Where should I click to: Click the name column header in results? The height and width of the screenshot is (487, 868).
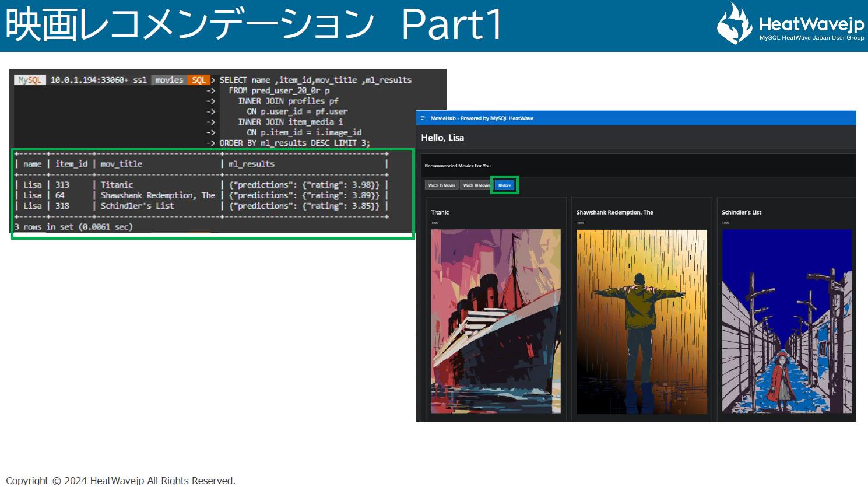pyautogui.click(x=33, y=164)
